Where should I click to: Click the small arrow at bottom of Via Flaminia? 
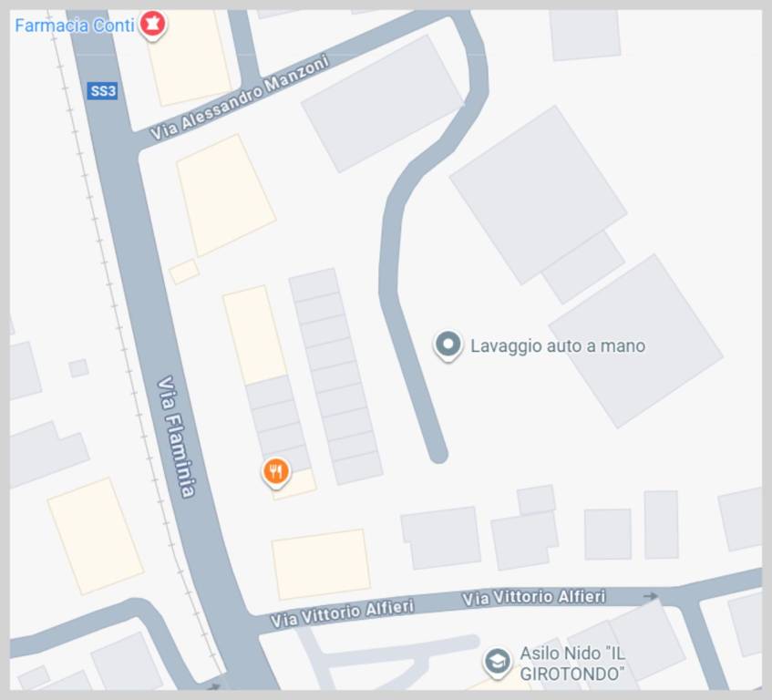[x=214, y=685]
